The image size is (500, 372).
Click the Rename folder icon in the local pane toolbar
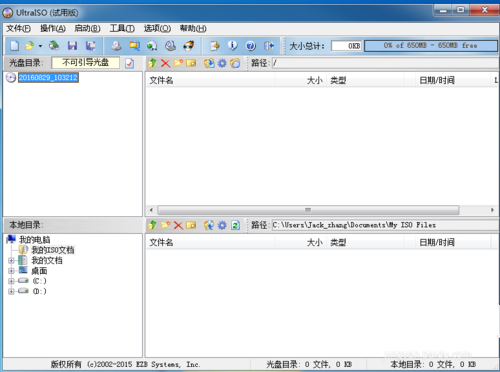[x=191, y=225]
